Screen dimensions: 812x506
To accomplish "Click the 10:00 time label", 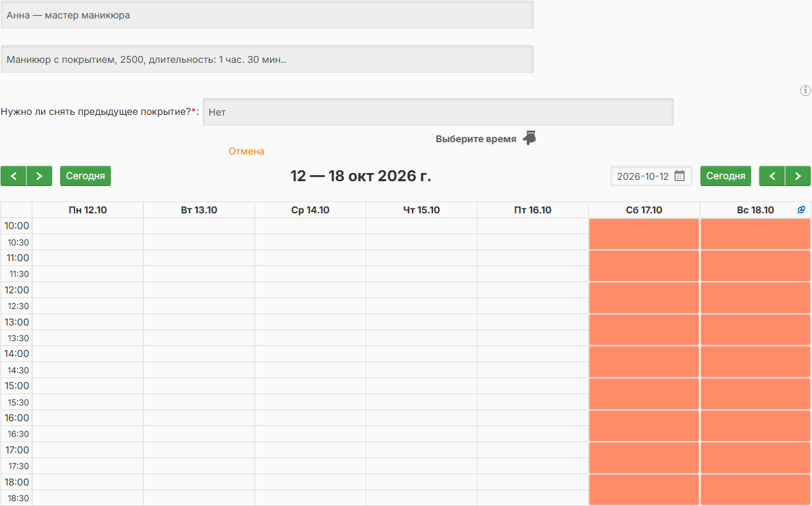I will tap(16, 226).
